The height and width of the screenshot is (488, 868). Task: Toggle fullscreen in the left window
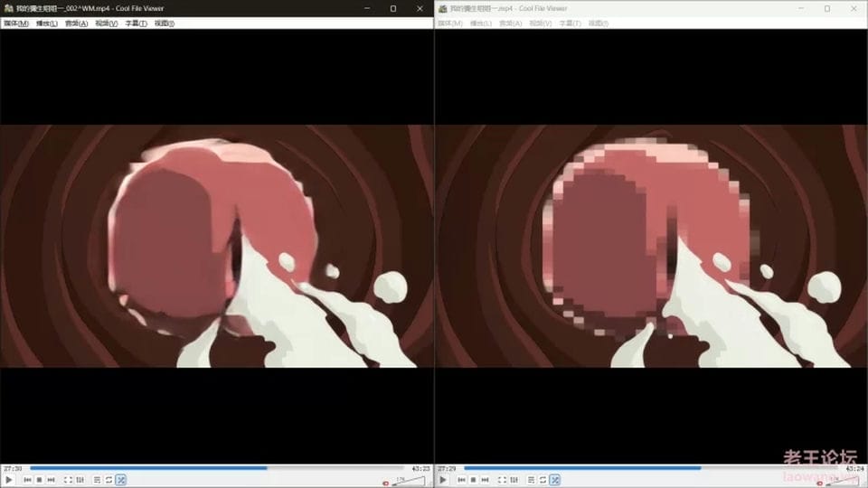click(x=68, y=480)
